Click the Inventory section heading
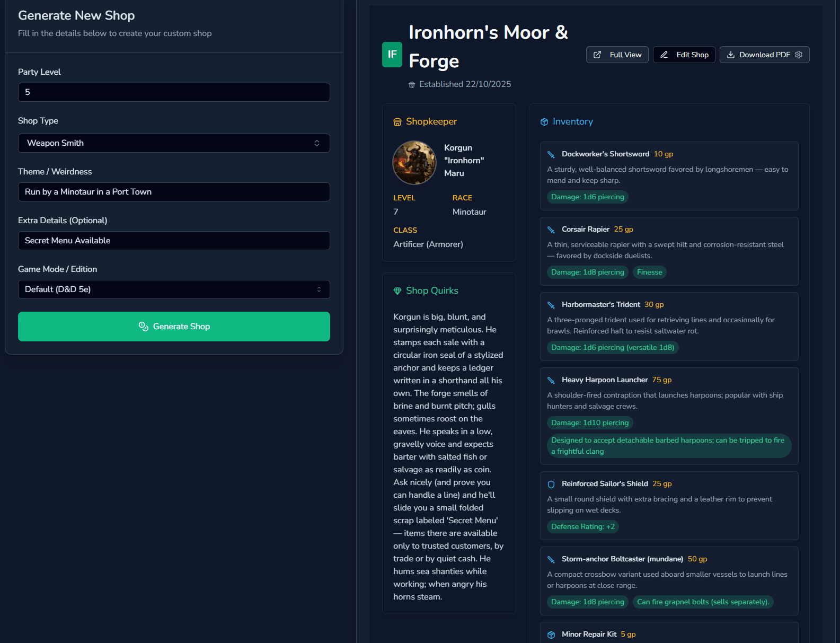 pyautogui.click(x=573, y=122)
